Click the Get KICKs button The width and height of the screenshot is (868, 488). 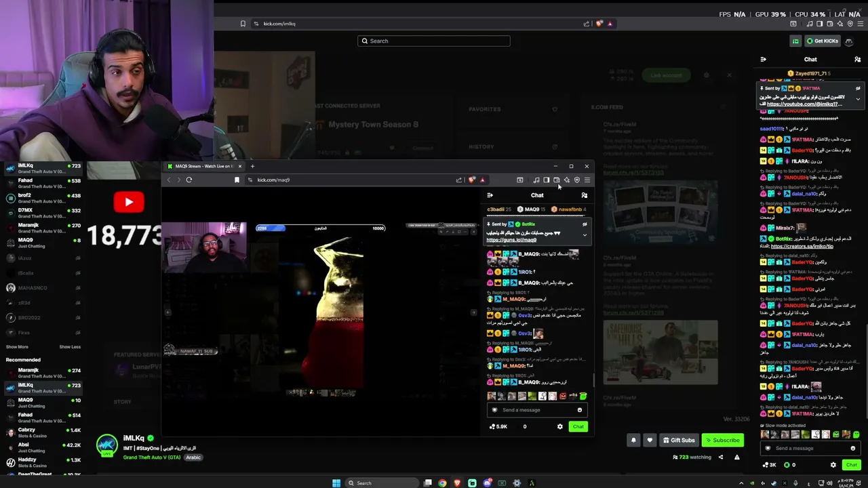[x=823, y=41]
